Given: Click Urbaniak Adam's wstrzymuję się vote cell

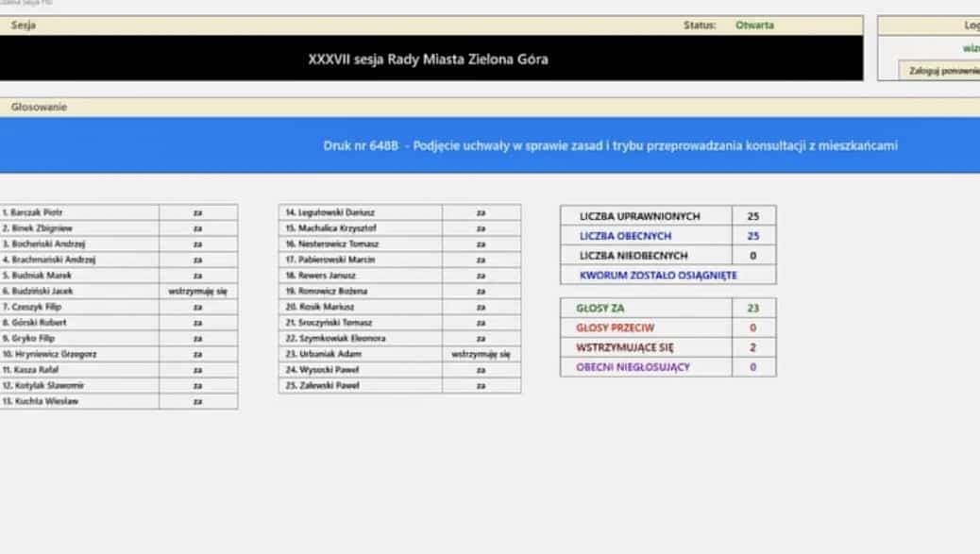Looking at the screenshot, I should pyautogui.click(x=481, y=355).
